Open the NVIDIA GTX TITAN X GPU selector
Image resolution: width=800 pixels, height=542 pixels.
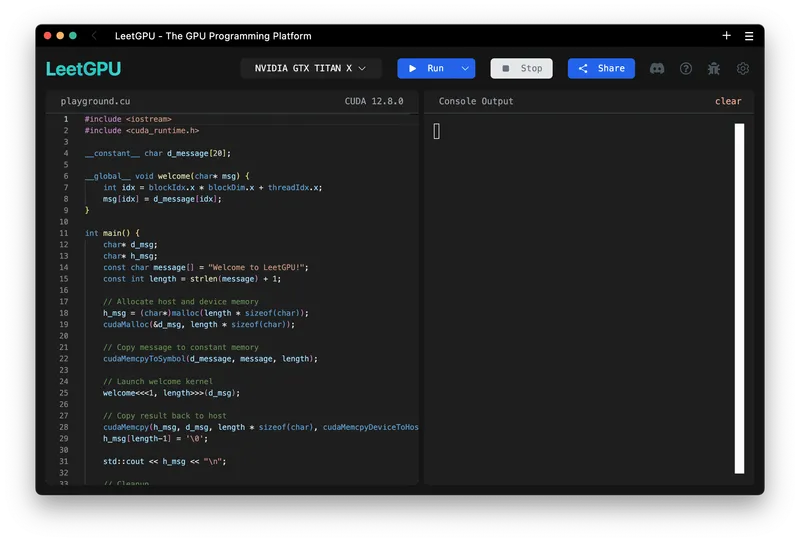[310, 68]
